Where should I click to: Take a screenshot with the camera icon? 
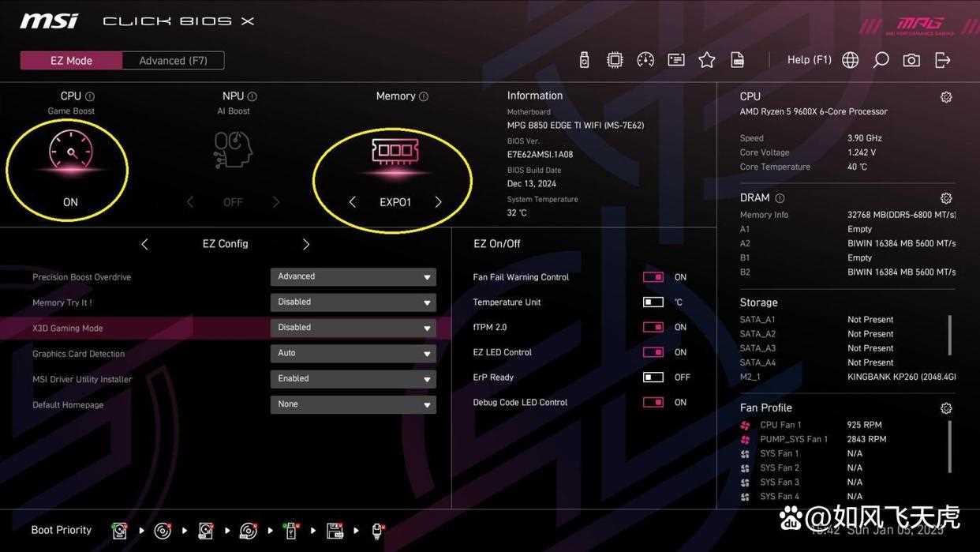point(911,60)
